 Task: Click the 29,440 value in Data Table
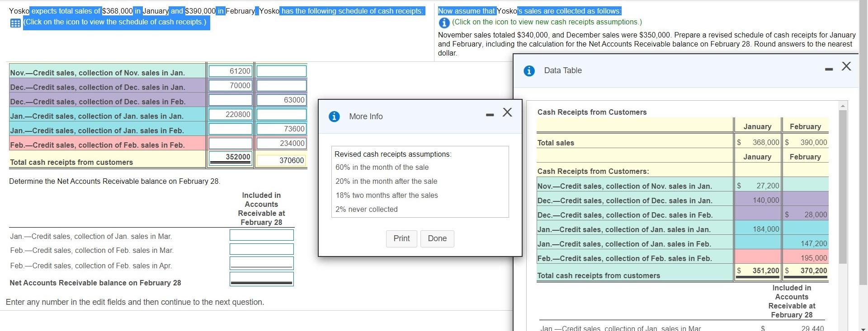click(812, 328)
